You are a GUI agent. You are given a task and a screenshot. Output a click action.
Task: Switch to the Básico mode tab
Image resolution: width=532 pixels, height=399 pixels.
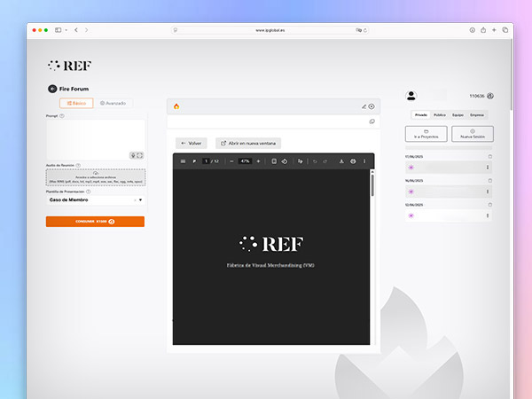76,103
